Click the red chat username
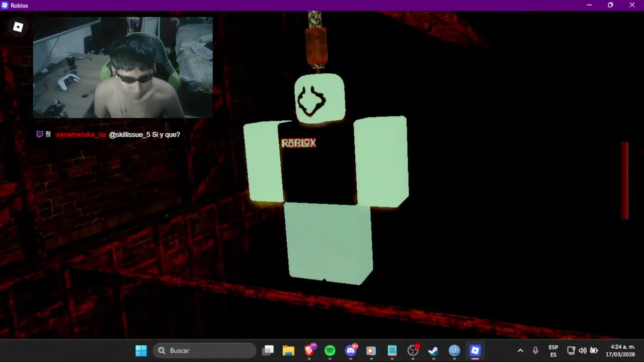Screen dimensions: 644x362 pyautogui.click(x=80, y=135)
